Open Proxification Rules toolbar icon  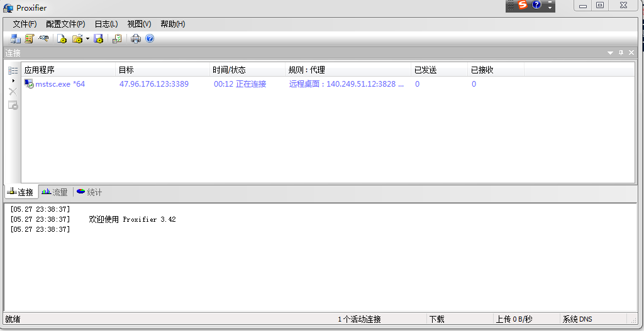(29, 39)
